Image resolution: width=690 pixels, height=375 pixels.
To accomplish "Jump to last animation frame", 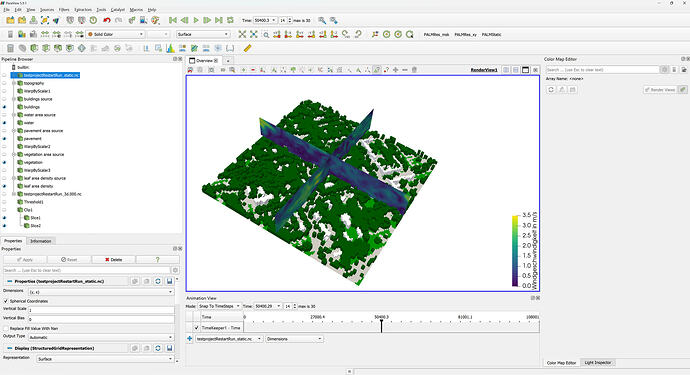I will click(219, 20).
